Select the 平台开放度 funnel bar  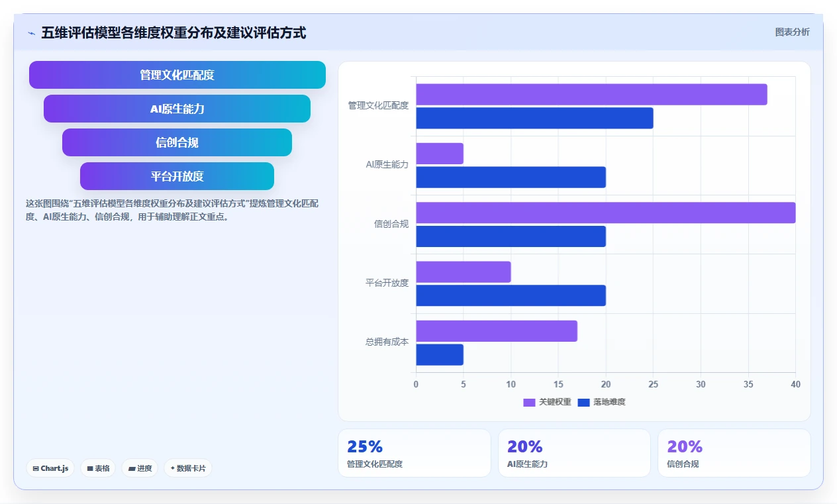(x=177, y=176)
